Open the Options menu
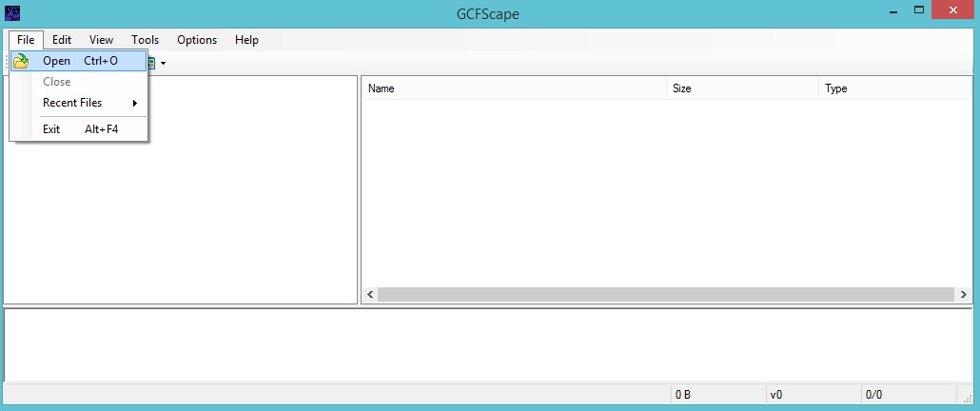 coord(197,40)
